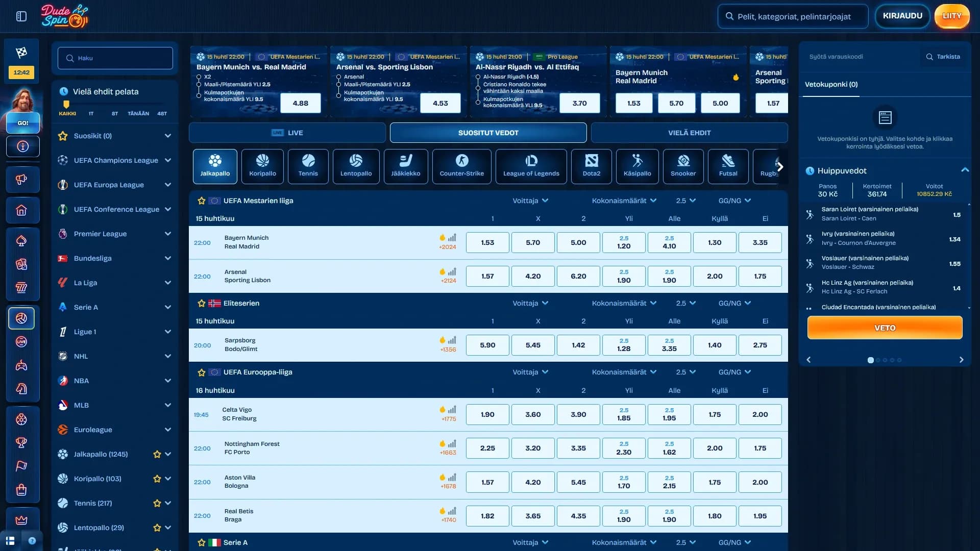This screenshot has width=980, height=551.
Task: Star the Jalkapallo (1245) sidebar item
Action: pyautogui.click(x=157, y=455)
